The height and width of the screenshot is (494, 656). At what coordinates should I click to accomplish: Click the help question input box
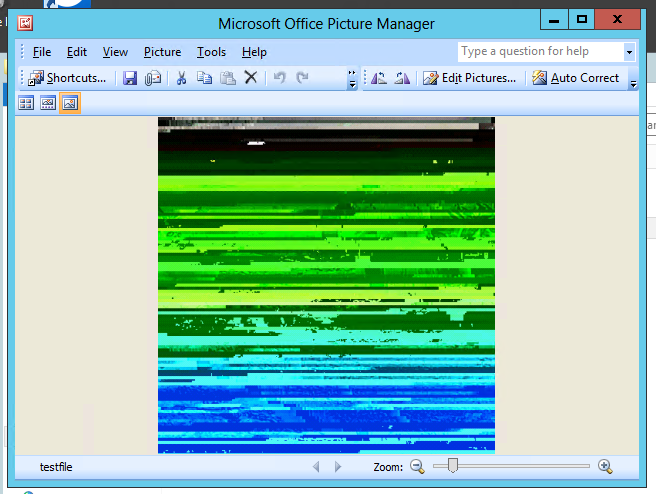coord(541,52)
